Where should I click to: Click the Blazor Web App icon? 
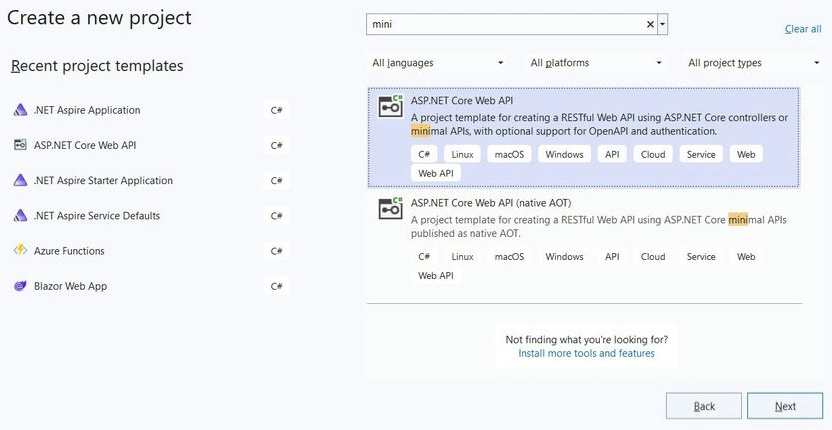[20, 286]
